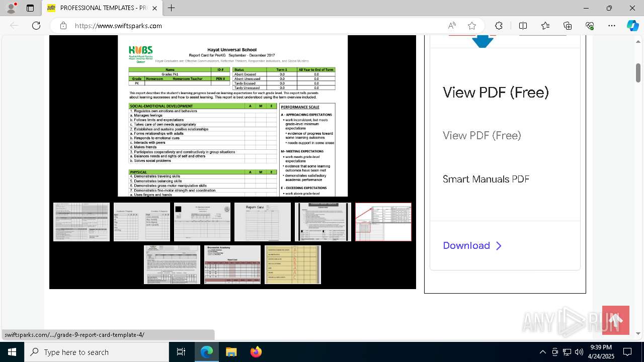Open a new browser tab
This screenshot has width=644, height=362.
(172, 8)
